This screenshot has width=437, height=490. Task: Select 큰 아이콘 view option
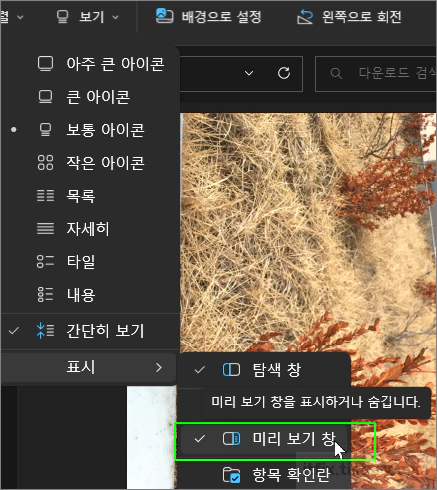tap(90, 97)
